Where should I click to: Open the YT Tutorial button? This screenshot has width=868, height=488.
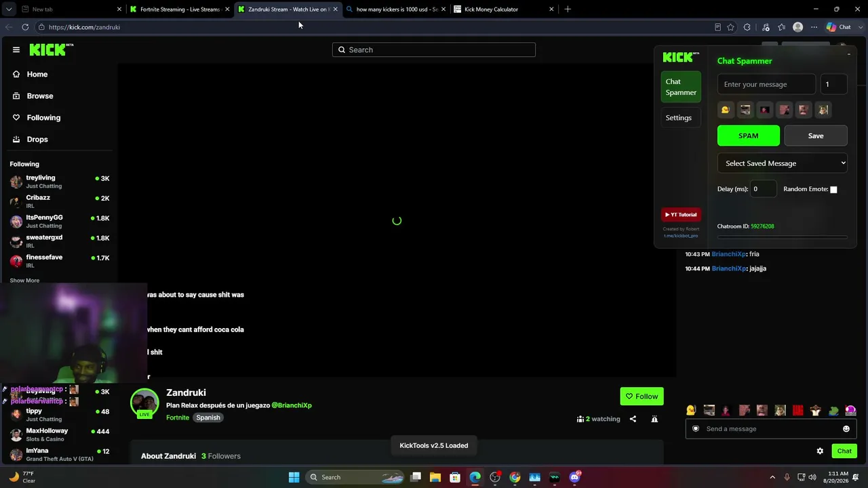click(681, 215)
